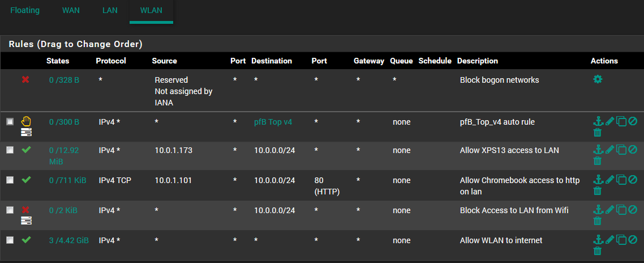Viewport: 644px width, 263px height.
Task: Check the Allow WLAN to internet rule box
Action: click(10, 240)
